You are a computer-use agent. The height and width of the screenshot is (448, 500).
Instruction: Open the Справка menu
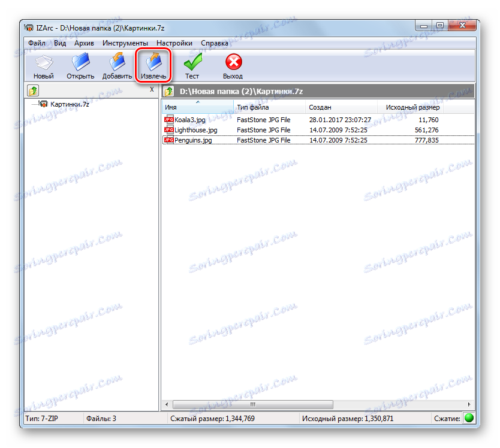point(214,43)
